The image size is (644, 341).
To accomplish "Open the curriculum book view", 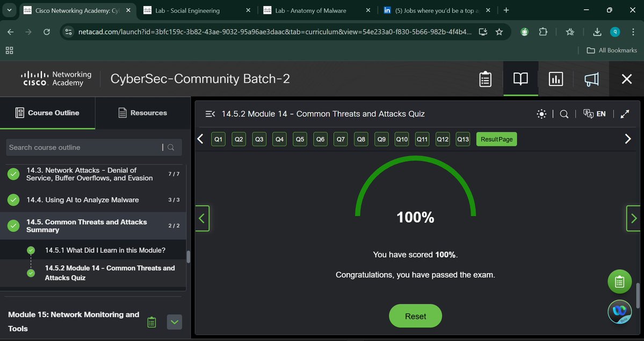I will coord(519,78).
